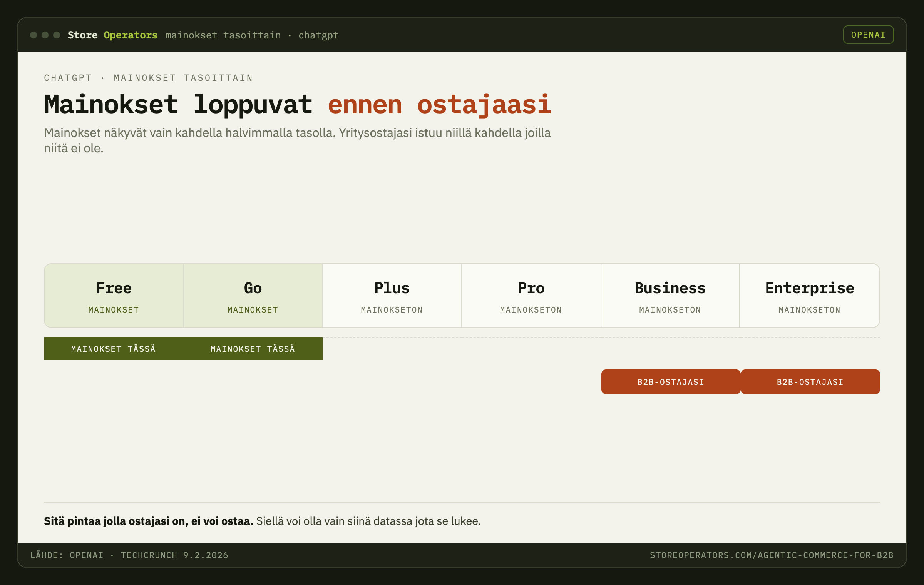Click the first window dot in title bar
The width and height of the screenshot is (924, 585).
click(x=33, y=35)
